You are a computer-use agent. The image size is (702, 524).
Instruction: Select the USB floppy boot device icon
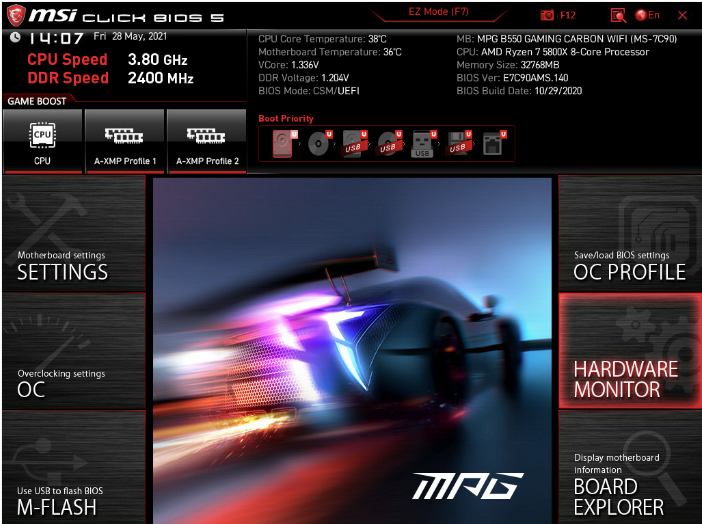[459, 143]
